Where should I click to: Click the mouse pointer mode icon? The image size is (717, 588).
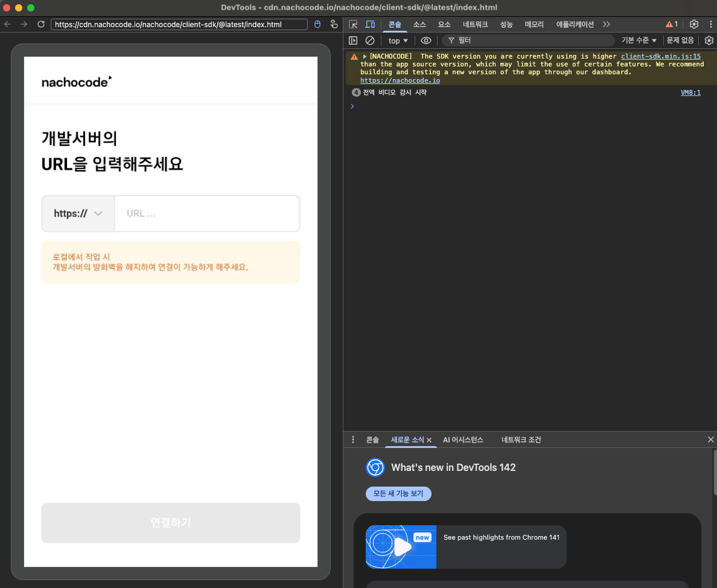coord(319,24)
